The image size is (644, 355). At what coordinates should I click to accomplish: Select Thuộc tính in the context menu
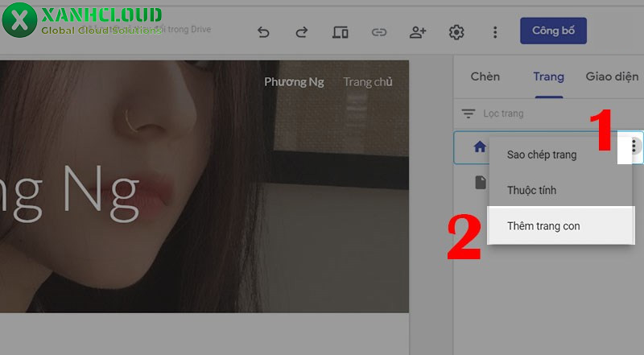[x=531, y=191]
